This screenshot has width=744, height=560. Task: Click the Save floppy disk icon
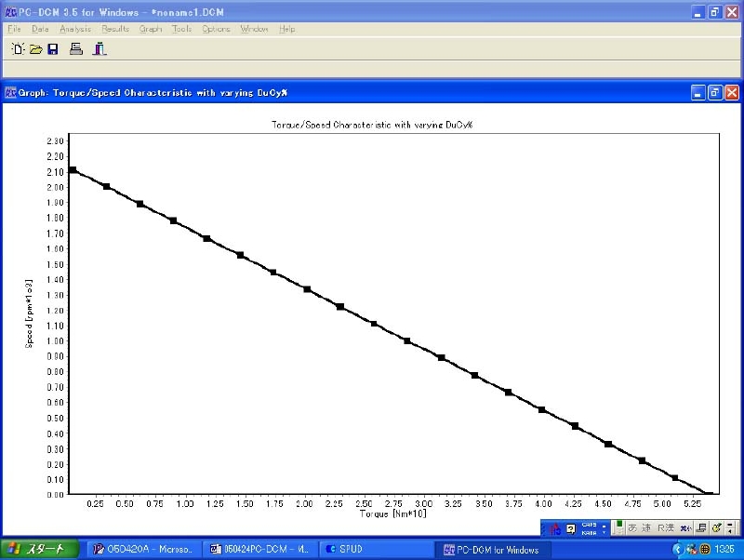pyautogui.click(x=53, y=49)
